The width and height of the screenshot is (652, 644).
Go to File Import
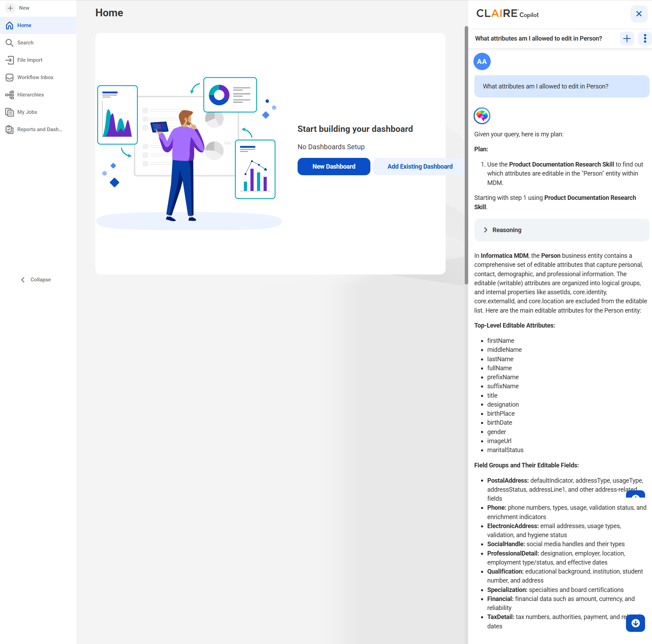click(38, 60)
